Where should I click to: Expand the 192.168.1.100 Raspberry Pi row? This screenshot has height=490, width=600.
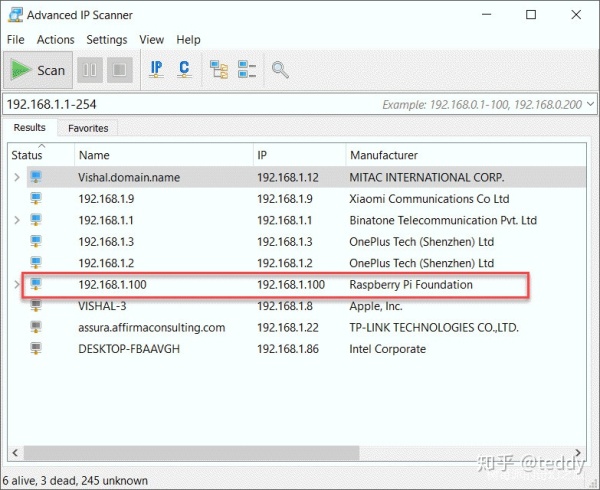click(x=17, y=284)
